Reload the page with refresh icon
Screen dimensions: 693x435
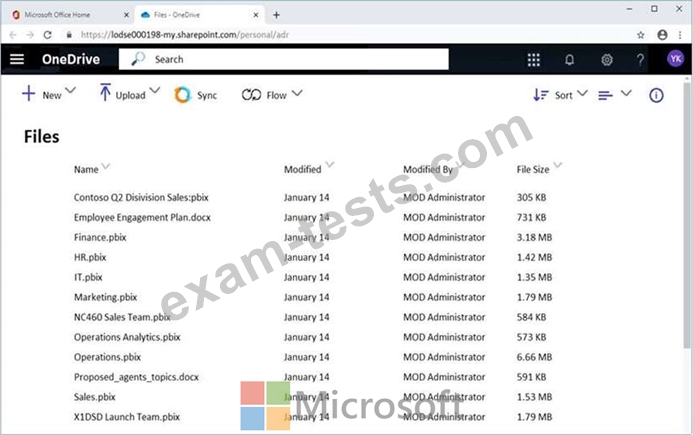coord(48,35)
